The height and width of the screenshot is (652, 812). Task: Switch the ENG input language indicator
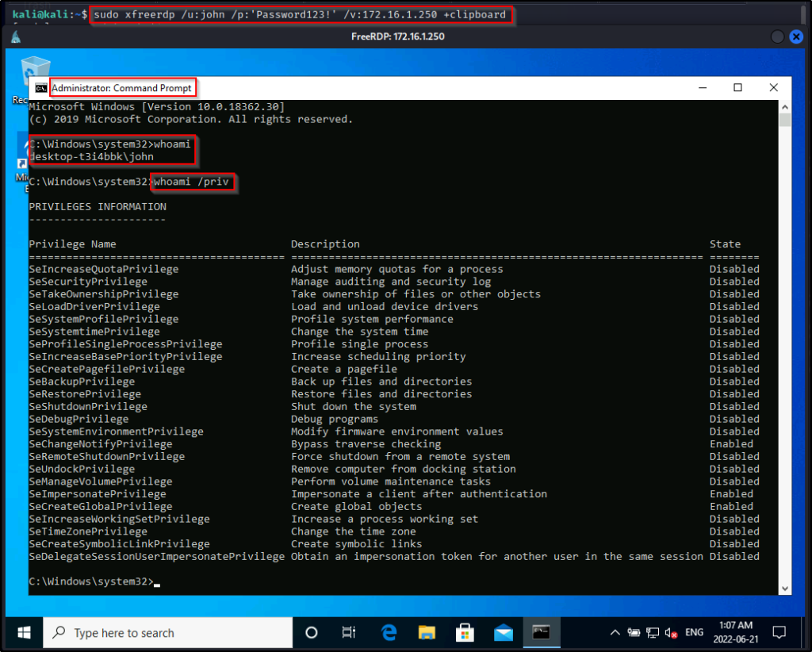pos(694,632)
